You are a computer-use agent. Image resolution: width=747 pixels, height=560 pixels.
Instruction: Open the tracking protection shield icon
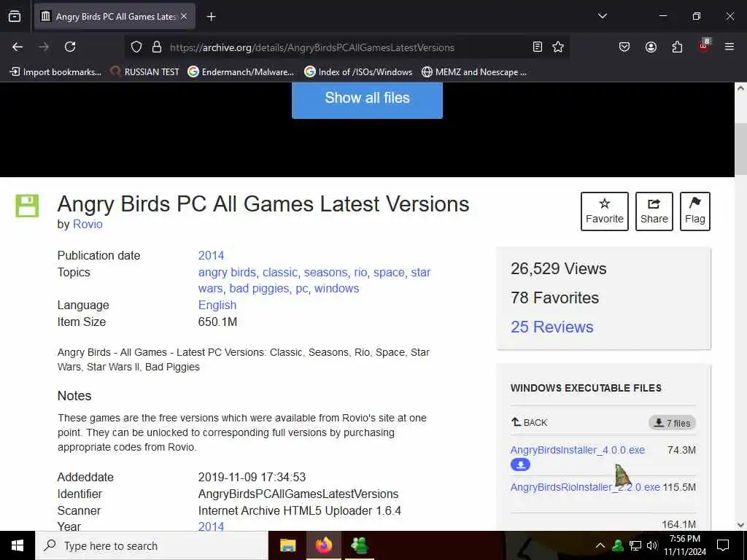pos(136,47)
